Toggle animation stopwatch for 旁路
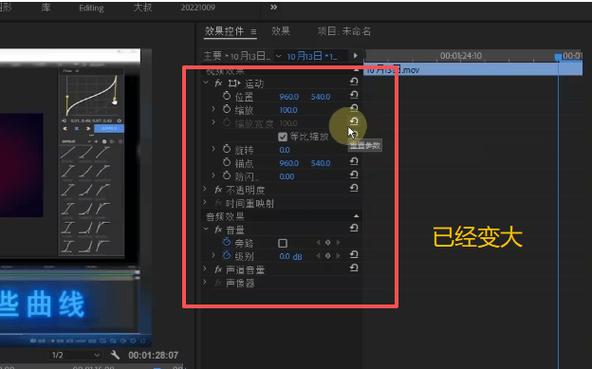Viewport: 592px width, 369px height. coord(227,242)
